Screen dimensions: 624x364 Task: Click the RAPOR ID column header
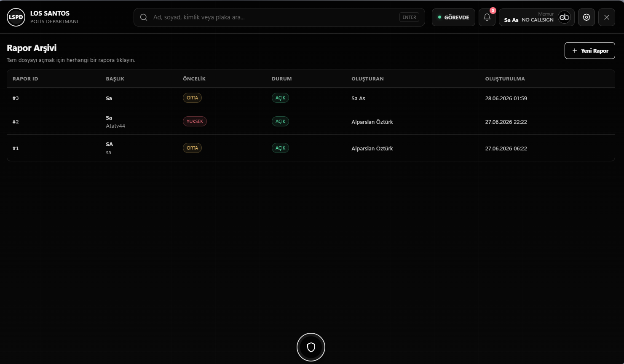point(25,79)
